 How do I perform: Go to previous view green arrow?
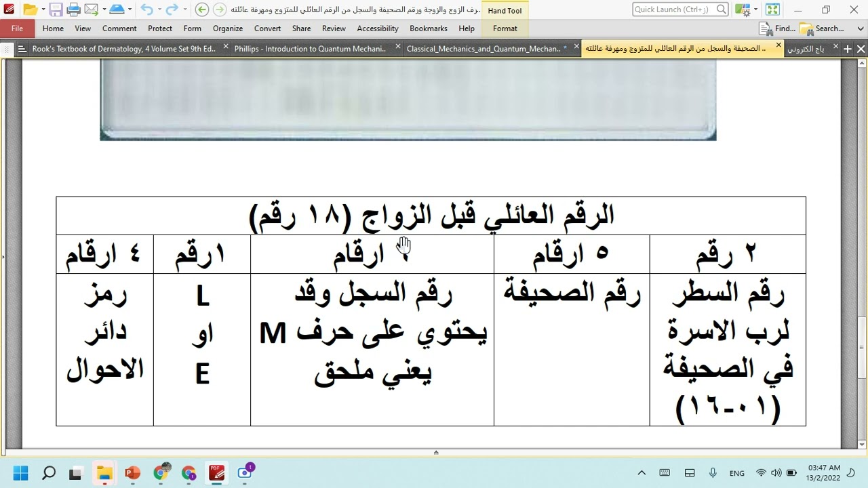click(201, 9)
